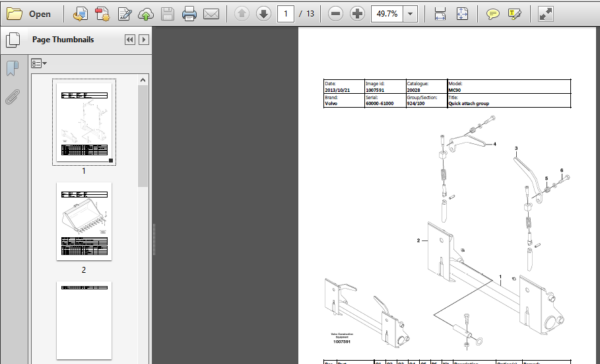Print the document using printer icon
Image resolution: width=600 pixels, height=364 pixels.
189,14
